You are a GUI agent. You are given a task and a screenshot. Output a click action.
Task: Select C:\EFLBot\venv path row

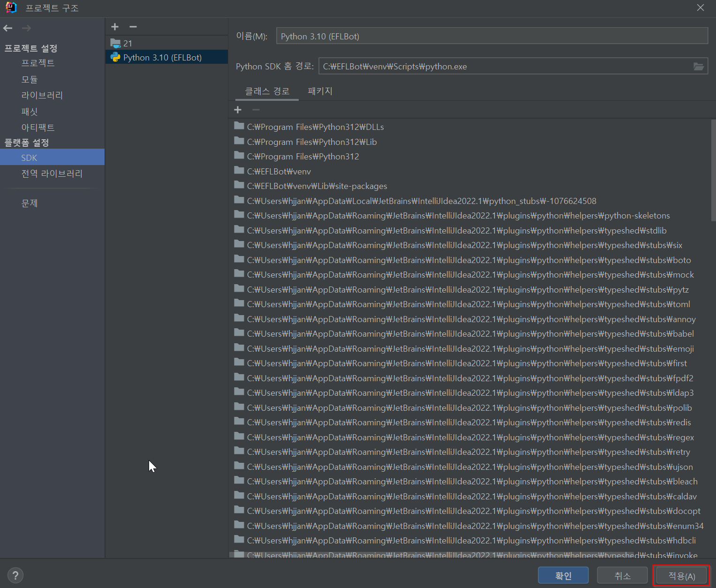(x=470, y=171)
